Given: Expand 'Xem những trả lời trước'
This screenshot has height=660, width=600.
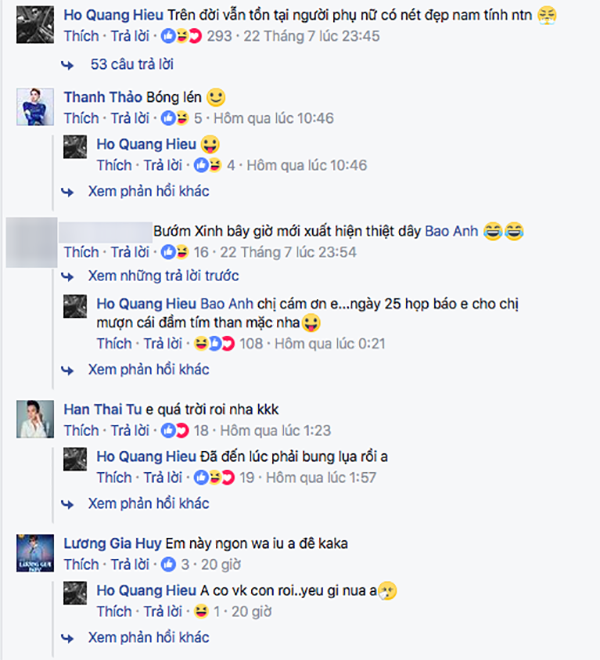Looking at the screenshot, I should [163, 276].
